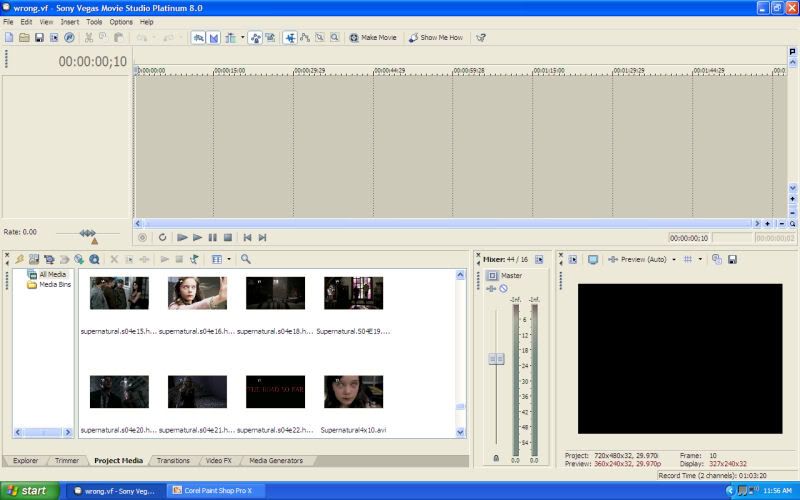Viewport: 800px width, 500px height.
Task: Click the timeline horizontal scrollbar
Action: point(447,223)
